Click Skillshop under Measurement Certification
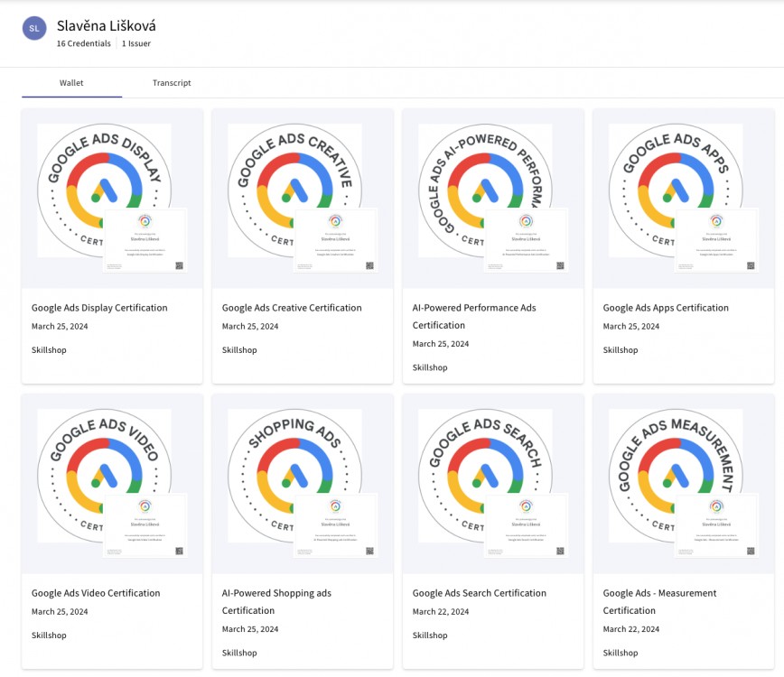Screen dimensions: 784x677 pos(620,653)
